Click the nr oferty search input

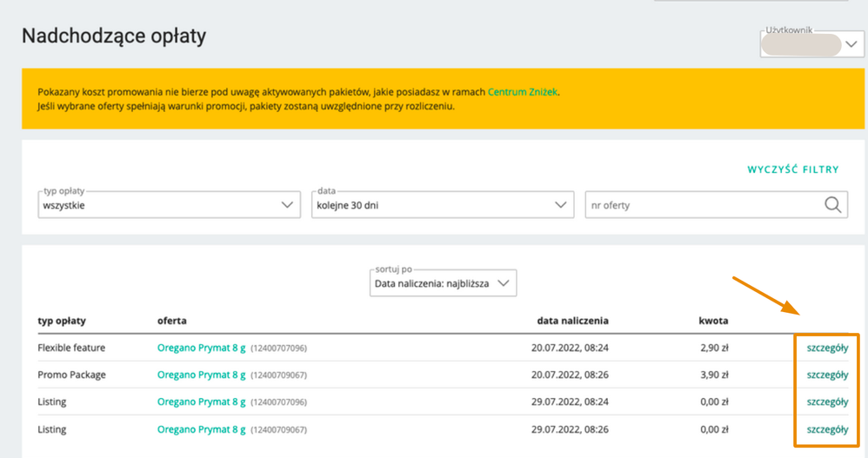coord(717,204)
